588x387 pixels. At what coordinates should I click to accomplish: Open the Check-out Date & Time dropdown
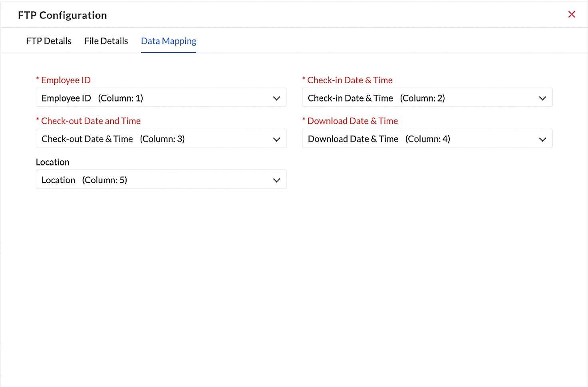coord(161,139)
